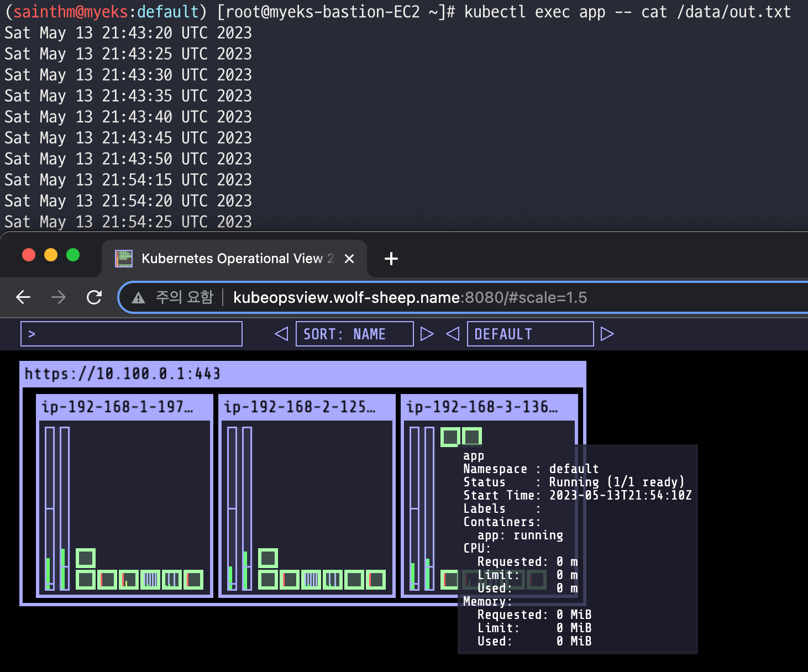Click first pod box bottom row node ip-192-168-2-125

pos(268,580)
